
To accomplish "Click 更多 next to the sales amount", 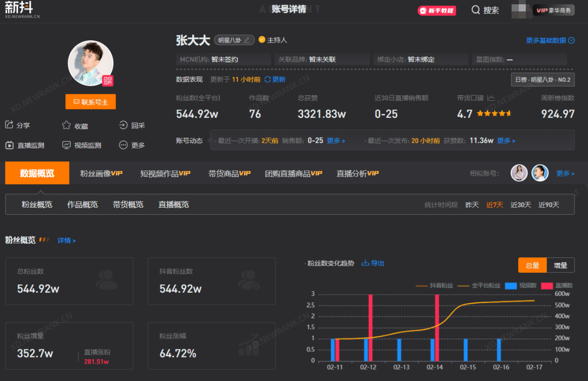I will pos(334,140).
